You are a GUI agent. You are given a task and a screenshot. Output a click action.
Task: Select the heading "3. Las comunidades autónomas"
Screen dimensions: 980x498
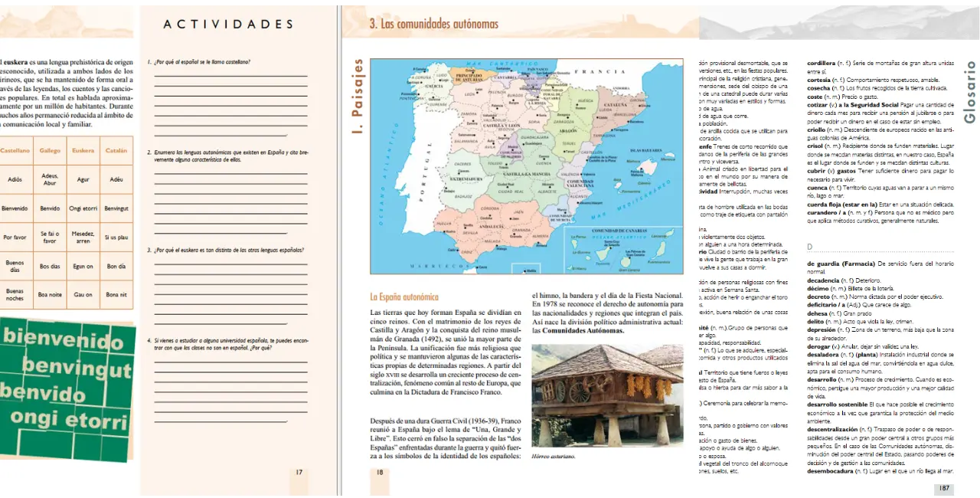434,24
